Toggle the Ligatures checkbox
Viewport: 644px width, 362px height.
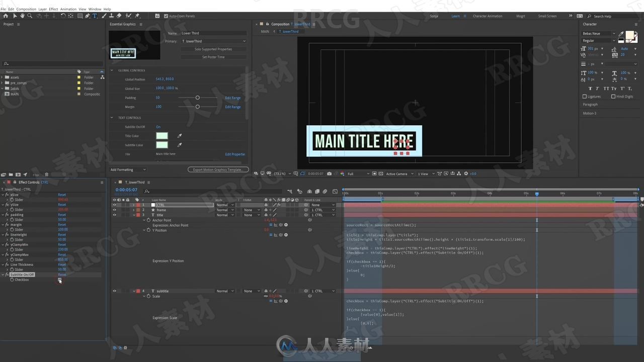point(585,96)
